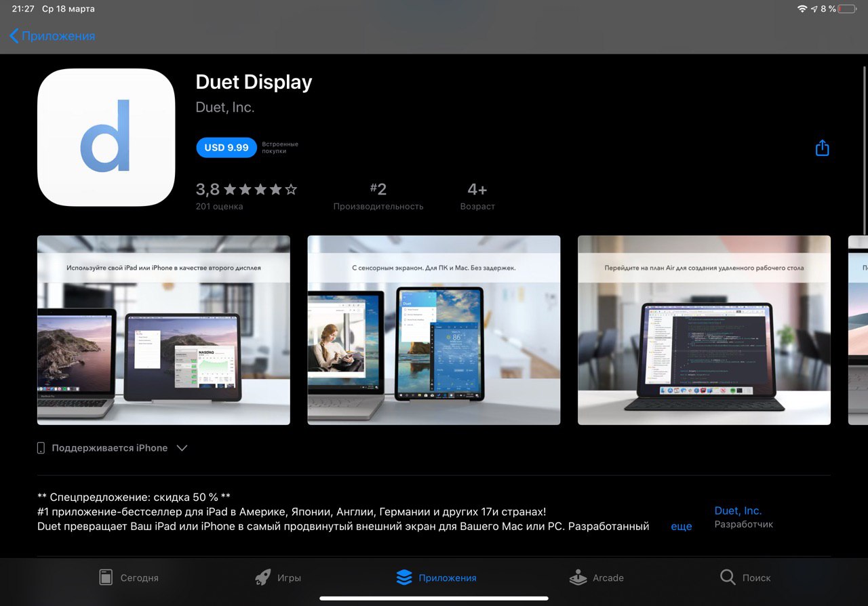Image resolution: width=868 pixels, height=606 pixels.
Task: Switch to the Игры tab
Action: coord(278,578)
